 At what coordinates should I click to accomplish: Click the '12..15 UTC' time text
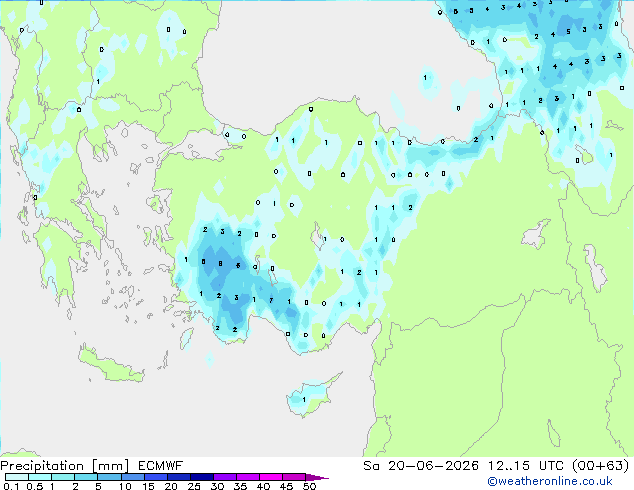(x=526, y=466)
